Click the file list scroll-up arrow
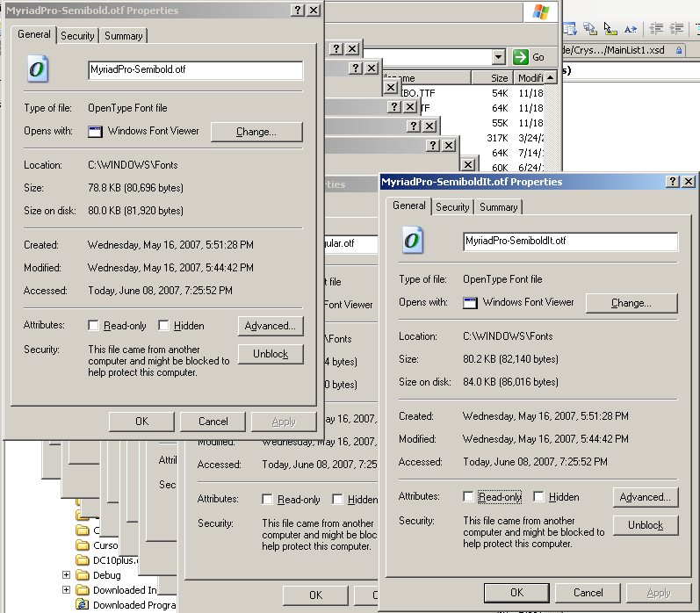This screenshot has height=613, width=700. (551, 78)
